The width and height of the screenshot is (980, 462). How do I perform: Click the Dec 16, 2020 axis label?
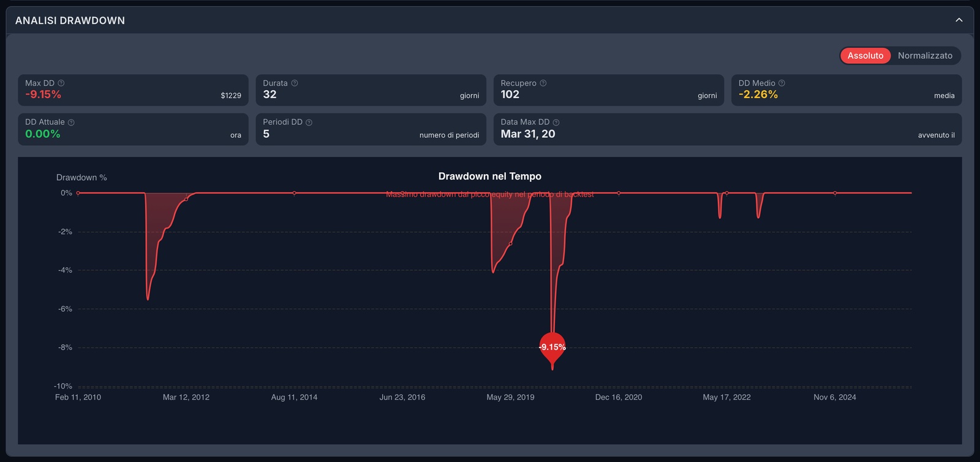coord(619,397)
